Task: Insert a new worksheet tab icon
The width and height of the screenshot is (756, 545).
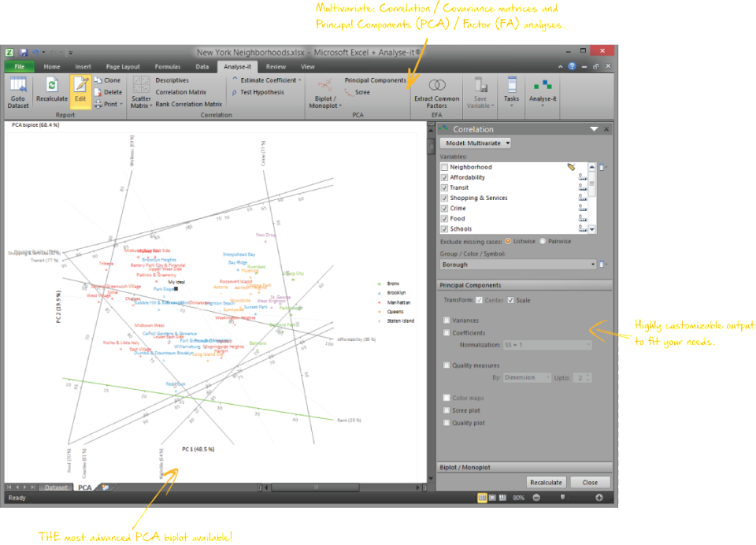Action: pos(105,488)
